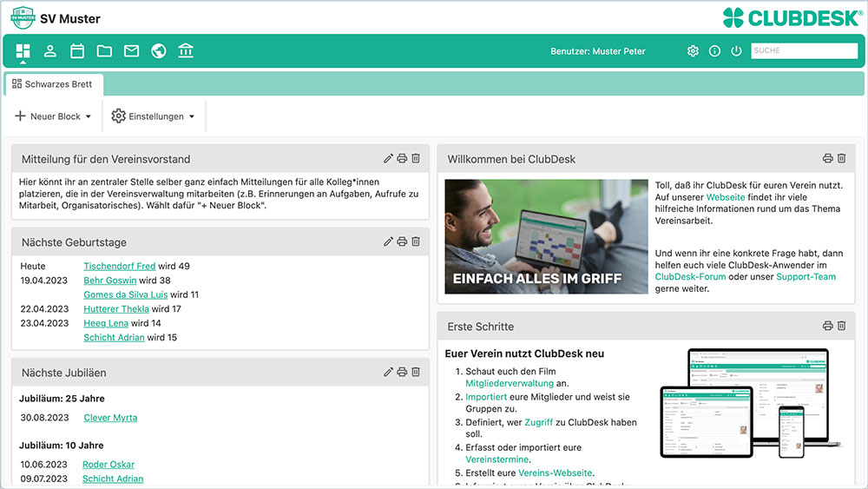This screenshot has width=868, height=489.
Task: Print the Erste Schritte block
Action: [x=827, y=326]
